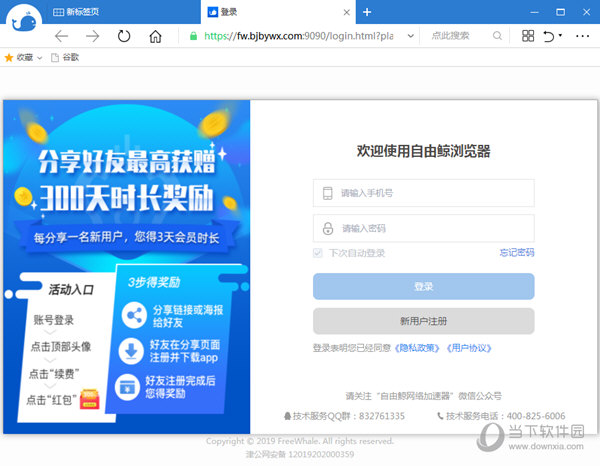Expand the 收藏 favorites dropdown arrow
The image size is (600, 466).
point(40,58)
